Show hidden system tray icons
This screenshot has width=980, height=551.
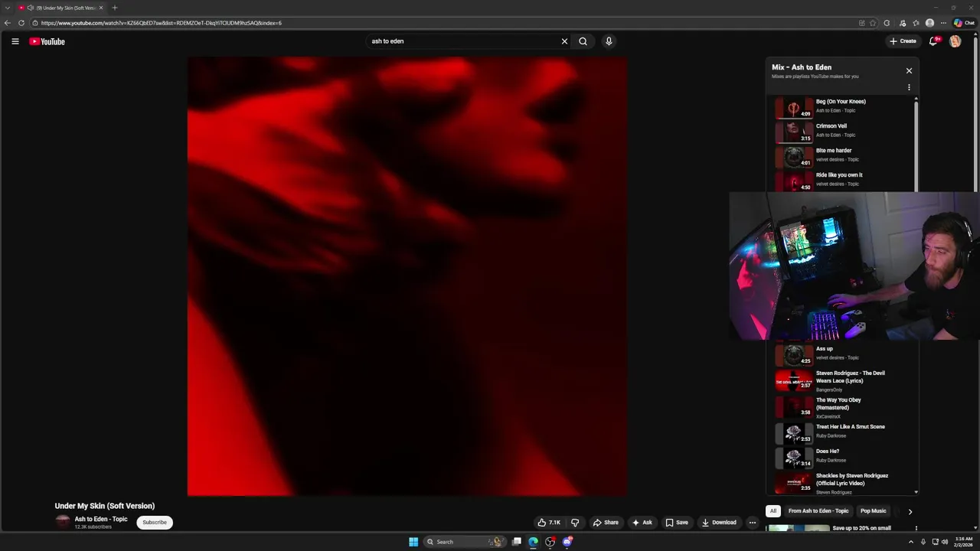pyautogui.click(x=910, y=542)
